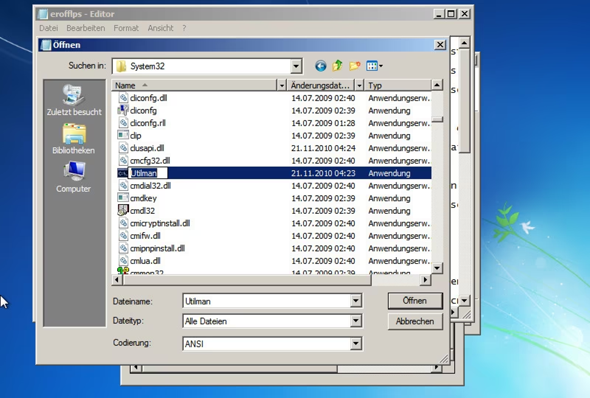Image resolution: width=590 pixels, height=398 pixels.
Task: Sort by the Änderungsdatum column header
Action: click(x=321, y=85)
